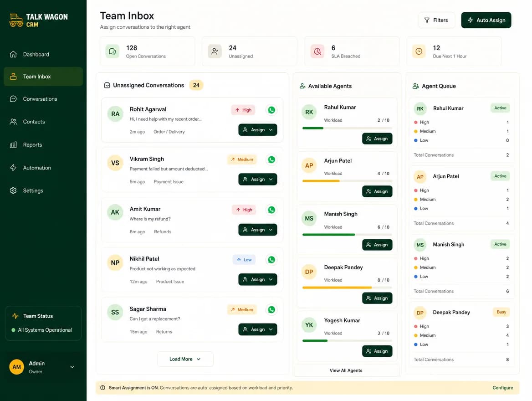
Task: Click Rahul Kumar's workload progress bar
Action: (x=347, y=128)
